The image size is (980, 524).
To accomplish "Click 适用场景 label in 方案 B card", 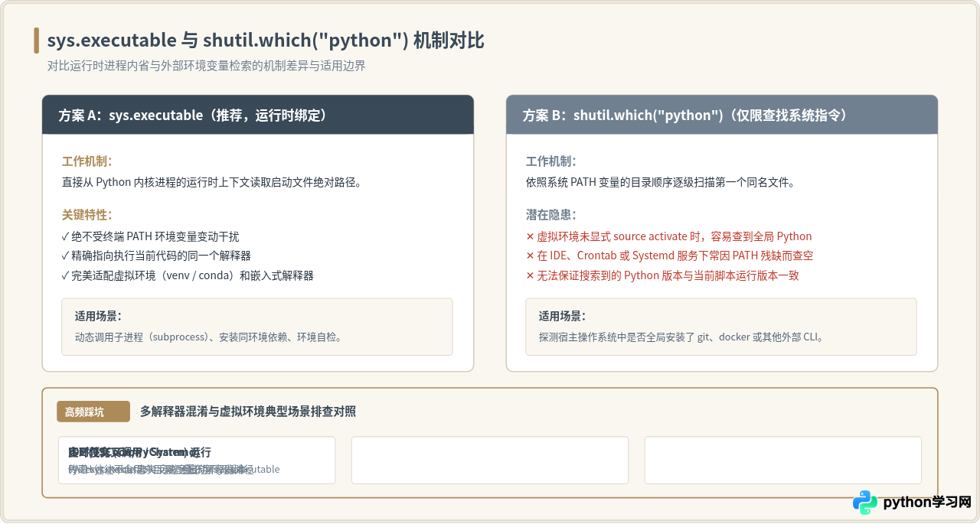I will 562,316.
